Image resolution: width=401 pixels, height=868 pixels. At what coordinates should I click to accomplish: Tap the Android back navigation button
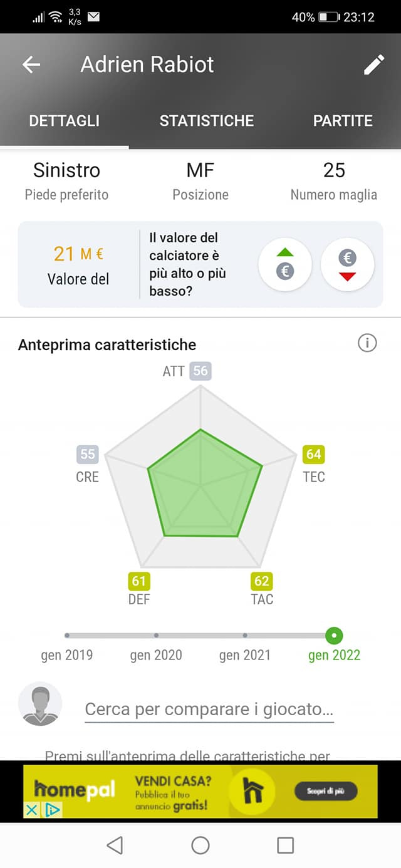click(x=115, y=845)
